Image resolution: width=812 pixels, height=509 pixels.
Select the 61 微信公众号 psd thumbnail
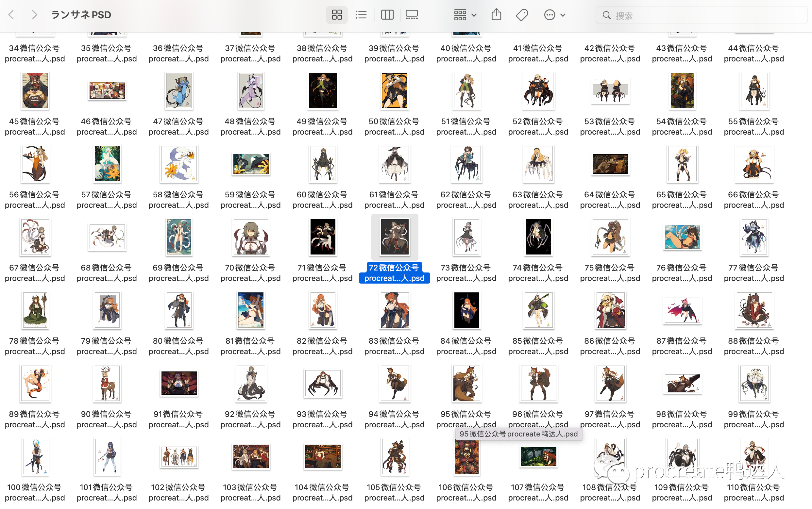(395, 164)
